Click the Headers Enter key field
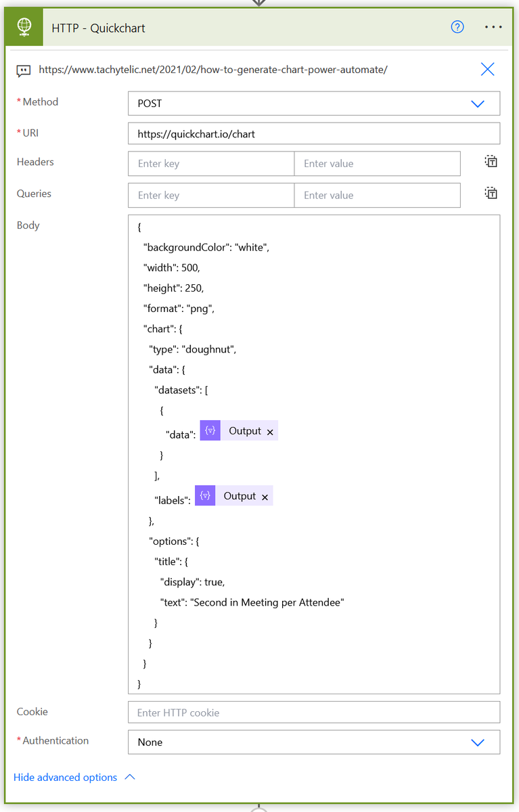Screen dimensions: 519x812 pos(211,164)
